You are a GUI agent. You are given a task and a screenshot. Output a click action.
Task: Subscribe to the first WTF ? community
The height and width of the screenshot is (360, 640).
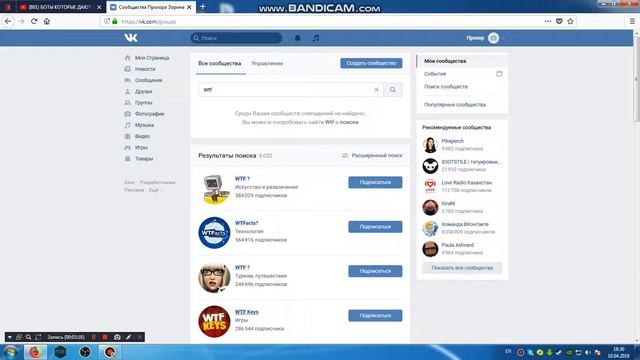pos(375,182)
